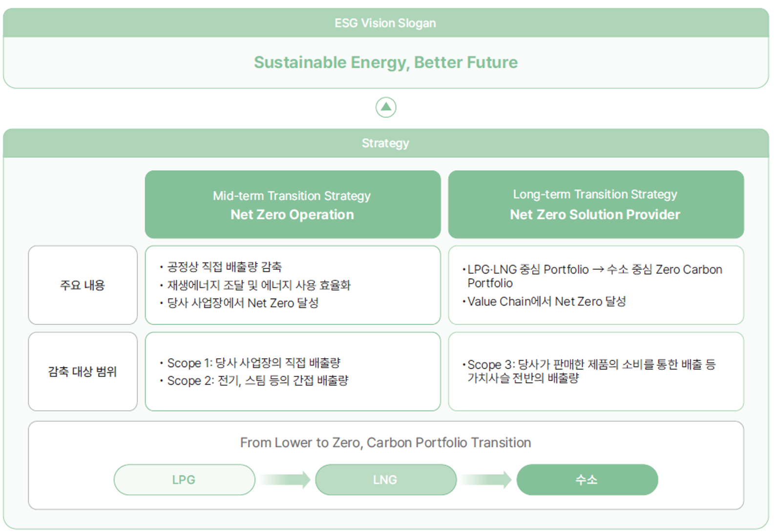Select the LNG pill button
775x532 pixels.
point(386,480)
